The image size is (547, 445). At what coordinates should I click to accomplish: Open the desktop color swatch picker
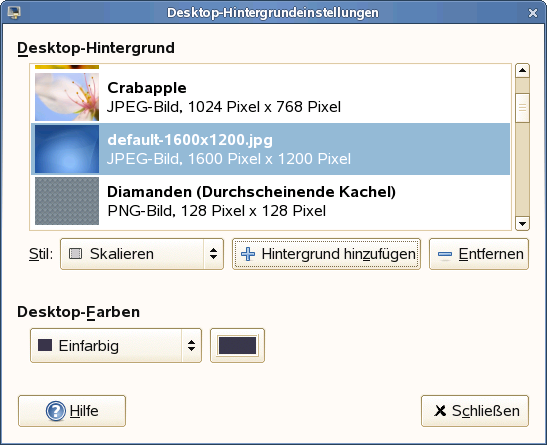pos(238,346)
